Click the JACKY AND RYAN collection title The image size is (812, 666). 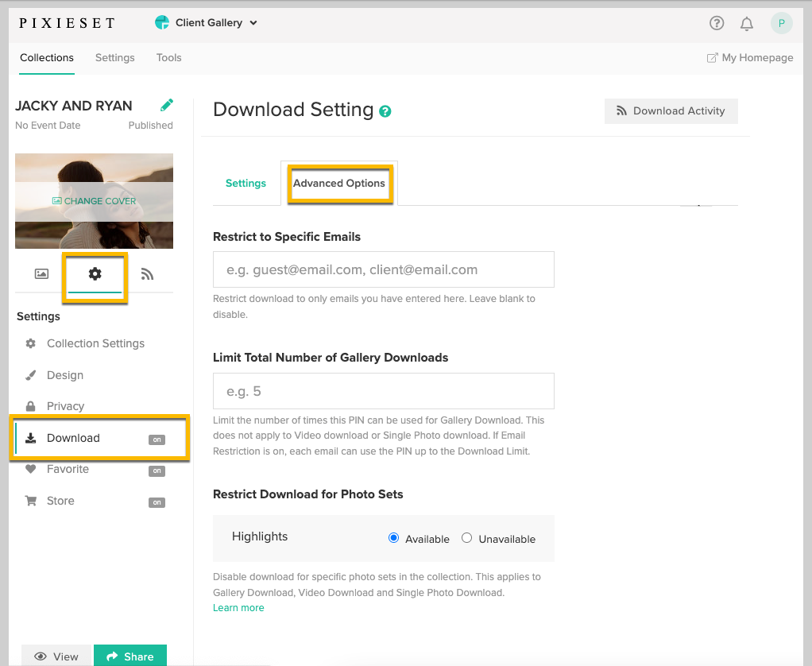click(74, 106)
